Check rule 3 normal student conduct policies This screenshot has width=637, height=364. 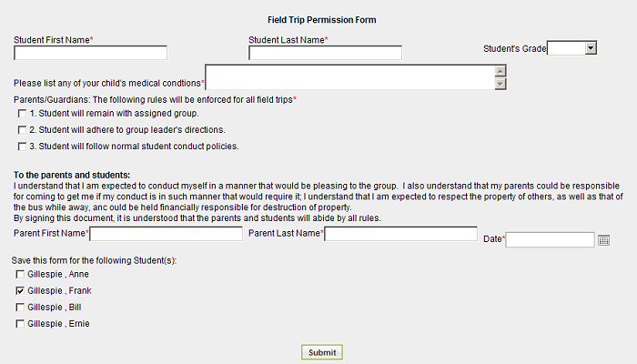pyautogui.click(x=22, y=147)
